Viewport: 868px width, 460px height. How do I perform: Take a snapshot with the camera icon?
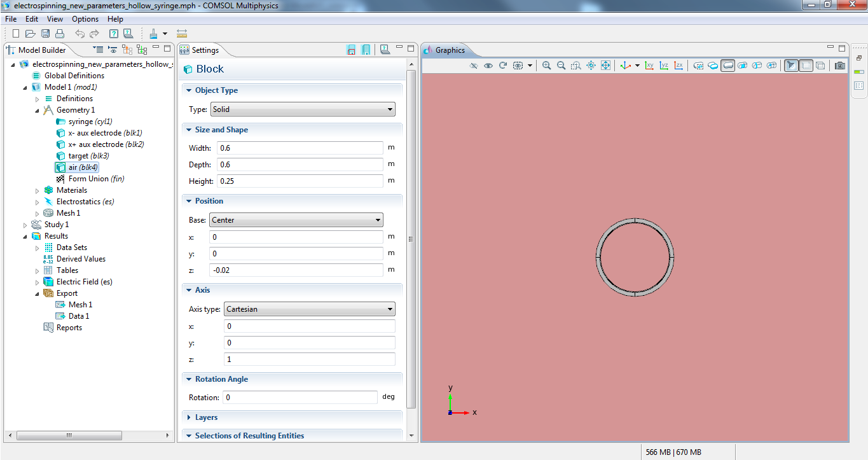840,66
